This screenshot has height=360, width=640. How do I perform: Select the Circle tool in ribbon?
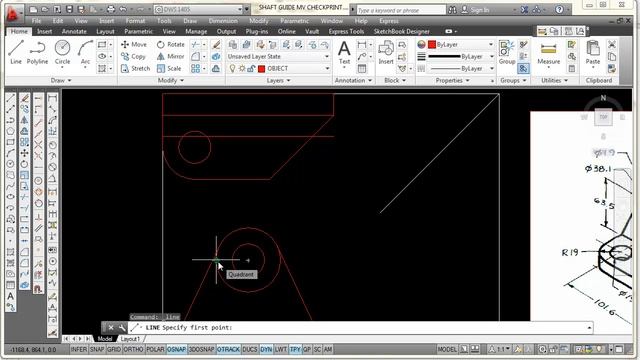coord(62,52)
